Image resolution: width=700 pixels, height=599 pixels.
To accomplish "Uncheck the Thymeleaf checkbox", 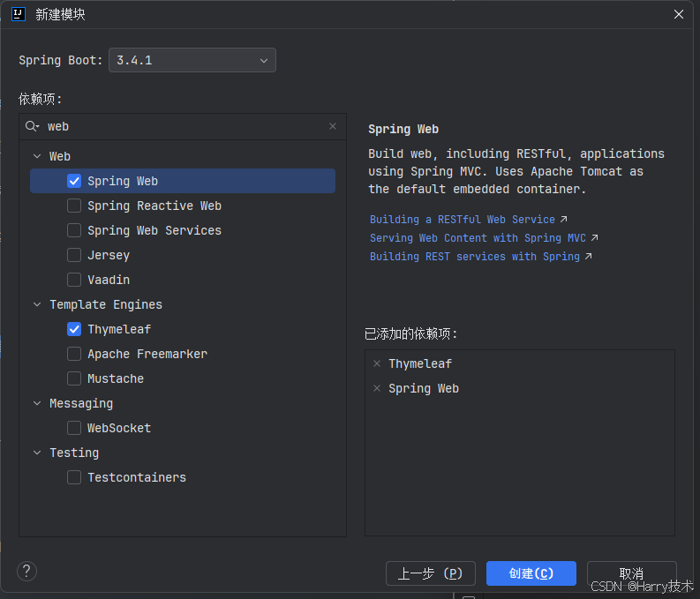I will click(x=74, y=329).
